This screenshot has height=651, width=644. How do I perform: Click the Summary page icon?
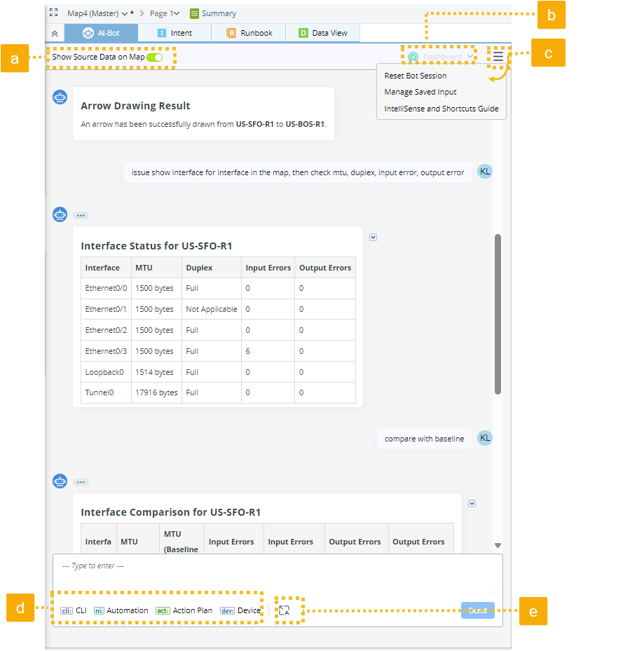(x=195, y=13)
